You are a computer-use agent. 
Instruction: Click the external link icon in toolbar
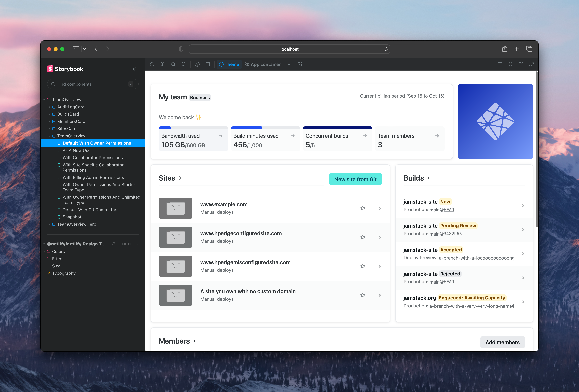click(x=521, y=64)
